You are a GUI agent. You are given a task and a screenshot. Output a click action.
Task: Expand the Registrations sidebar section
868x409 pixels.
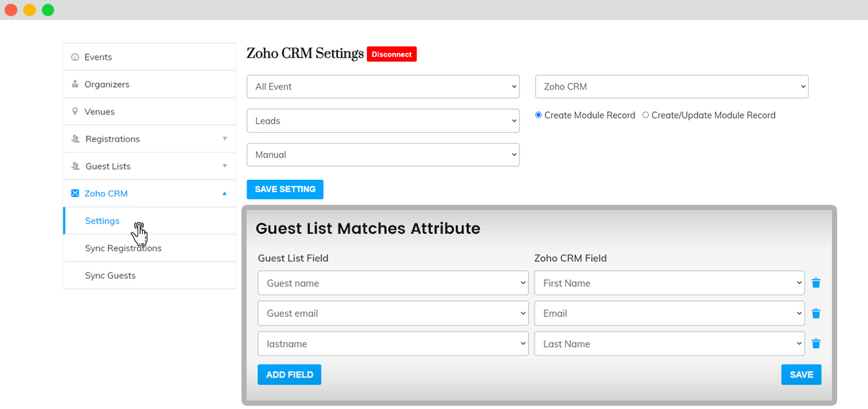[x=225, y=138]
